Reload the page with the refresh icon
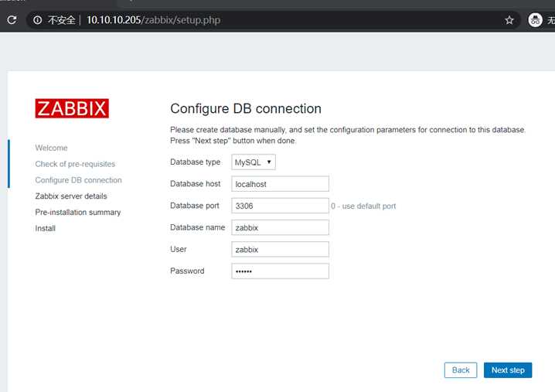Image resolution: width=555 pixels, height=392 pixels. click(12, 20)
